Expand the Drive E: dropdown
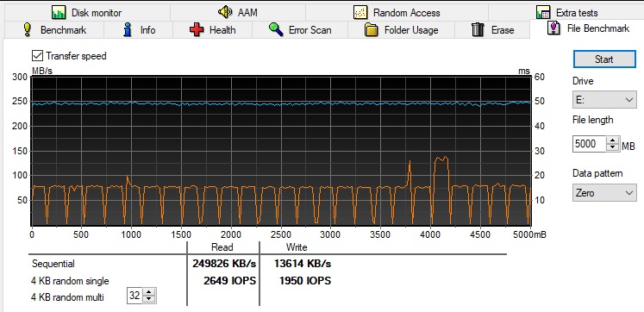 point(604,100)
